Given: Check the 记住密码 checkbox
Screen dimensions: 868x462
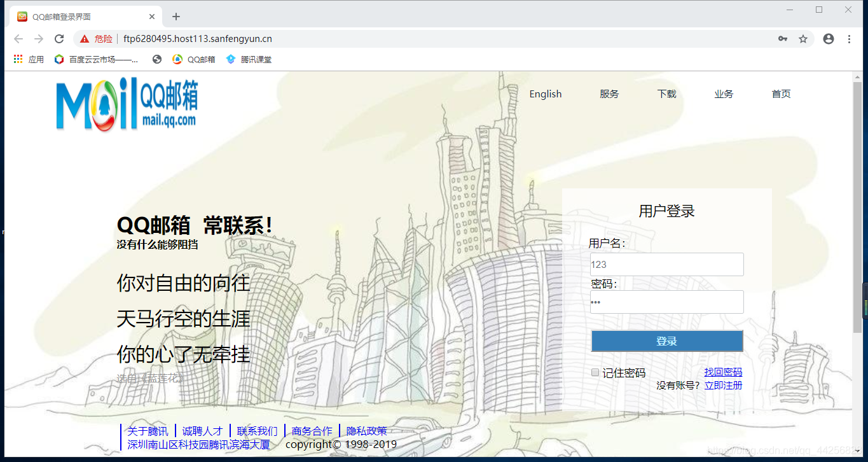Looking at the screenshot, I should (x=595, y=372).
